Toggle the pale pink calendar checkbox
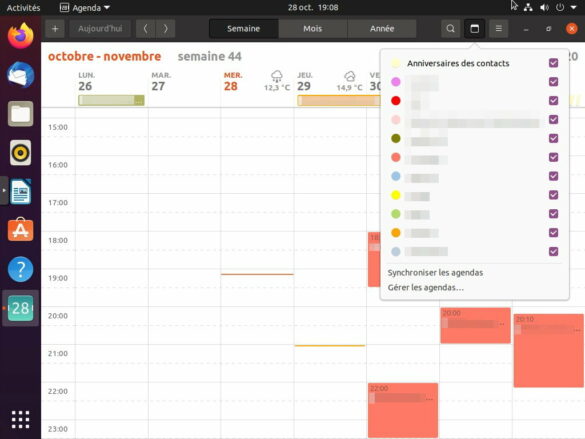The image size is (585, 439). pyautogui.click(x=553, y=119)
